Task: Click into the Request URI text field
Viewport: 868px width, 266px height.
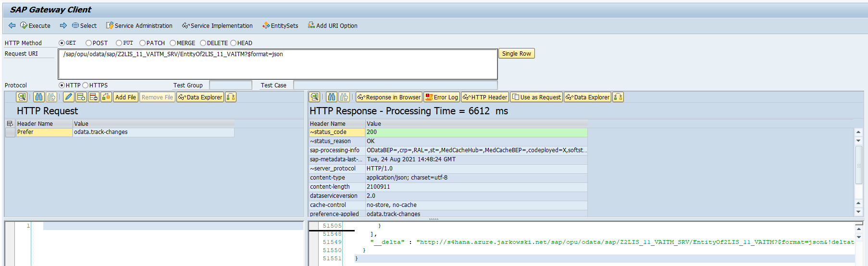Action: pyautogui.click(x=277, y=64)
